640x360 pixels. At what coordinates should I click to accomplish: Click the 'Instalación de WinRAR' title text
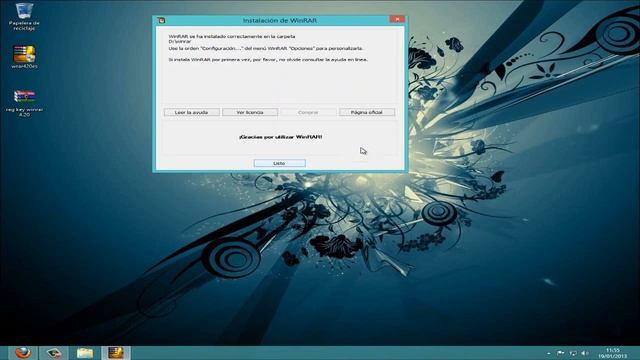pos(280,20)
